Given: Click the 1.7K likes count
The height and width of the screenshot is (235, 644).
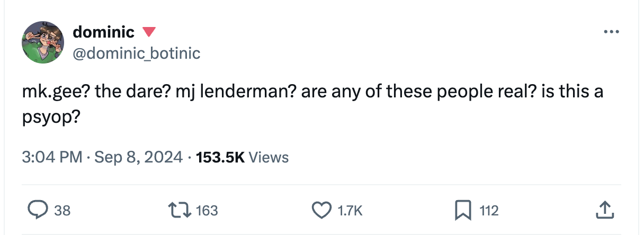Looking at the screenshot, I should pyautogui.click(x=350, y=211).
